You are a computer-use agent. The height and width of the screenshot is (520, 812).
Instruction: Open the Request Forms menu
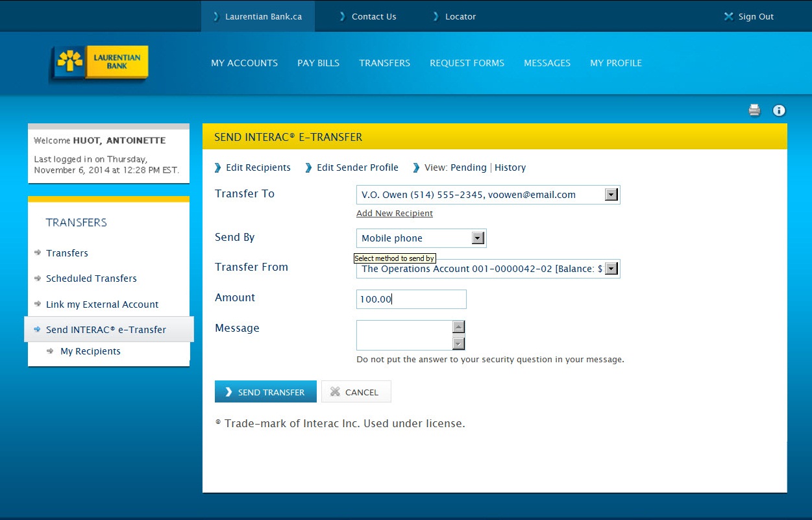pos(467,63)
